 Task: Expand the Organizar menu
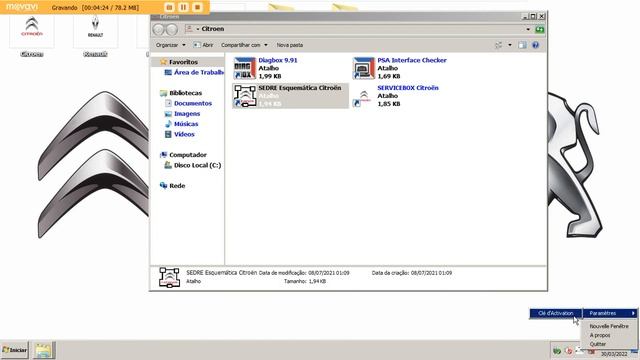pyautogui.click(x=170, y=45)
